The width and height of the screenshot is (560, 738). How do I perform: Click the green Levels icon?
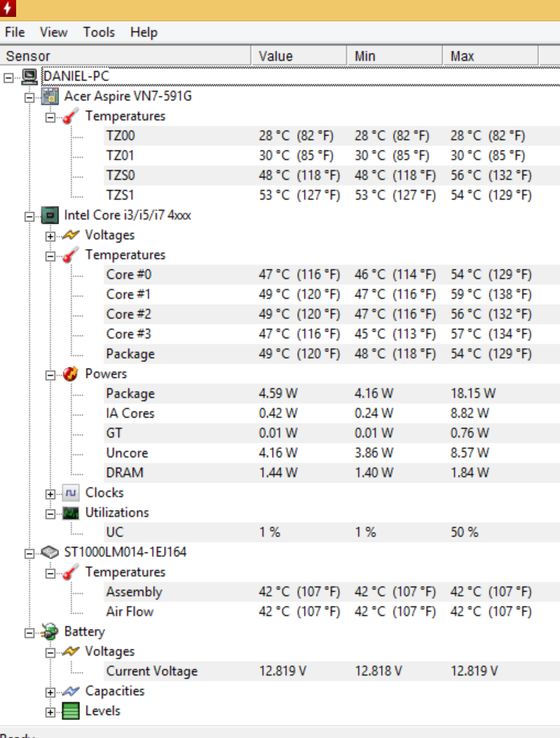(x=71, y=711)
